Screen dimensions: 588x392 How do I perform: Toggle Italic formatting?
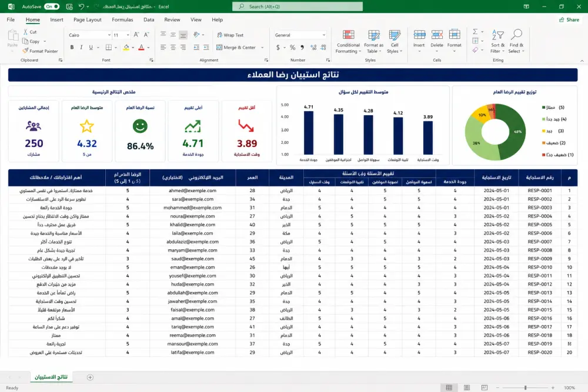[x=81, y=47]
